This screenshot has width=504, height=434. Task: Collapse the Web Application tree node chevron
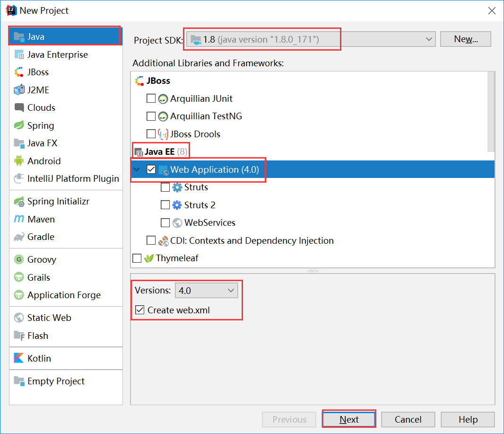pos(137,169)
